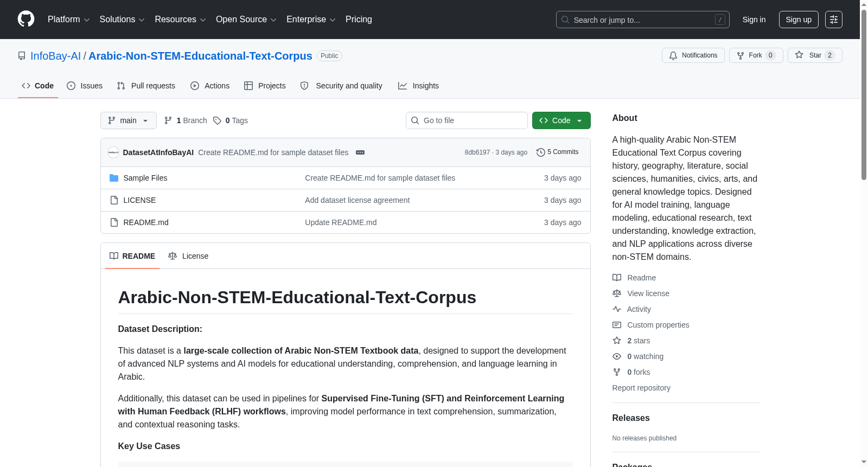
Task: Click the Notifications bell button
Action: (x=693, y=55)
